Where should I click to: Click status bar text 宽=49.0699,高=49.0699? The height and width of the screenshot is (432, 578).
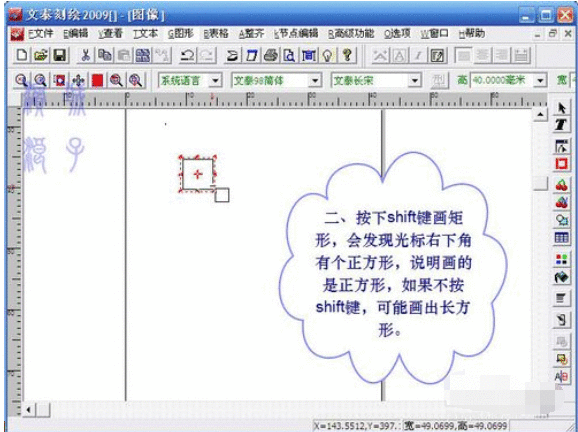(455, 426)
